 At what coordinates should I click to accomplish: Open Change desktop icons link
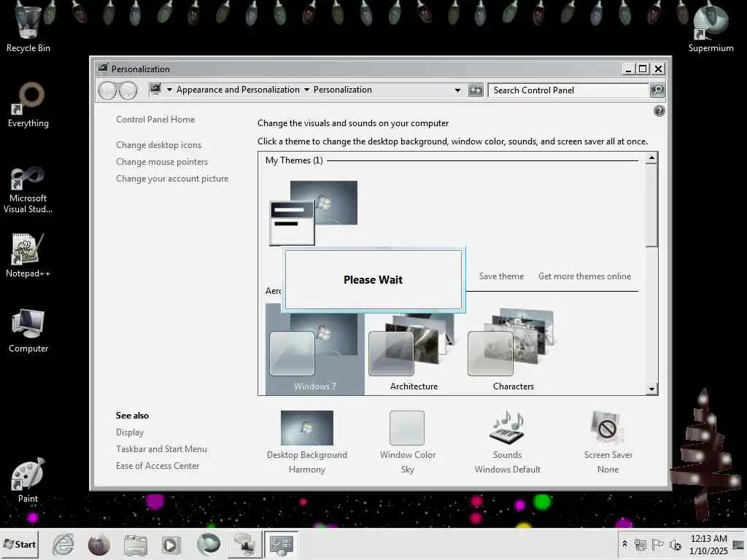point(158,145)
